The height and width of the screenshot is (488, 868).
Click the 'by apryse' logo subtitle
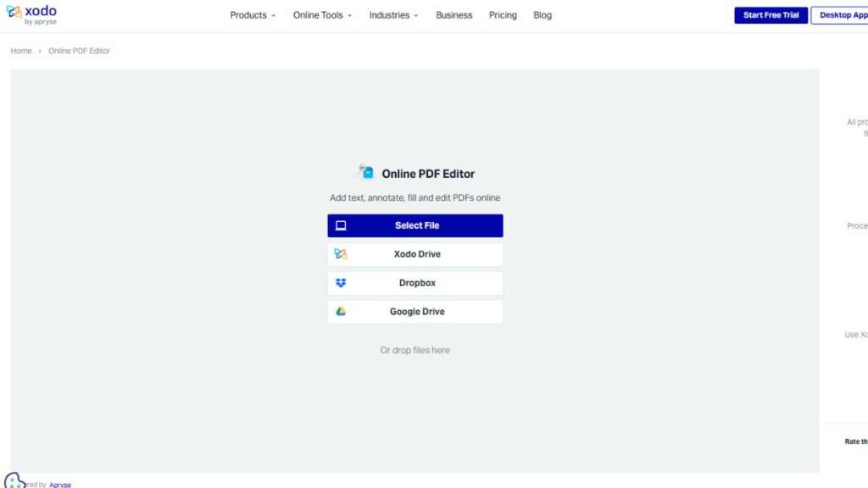coord(41,22)
